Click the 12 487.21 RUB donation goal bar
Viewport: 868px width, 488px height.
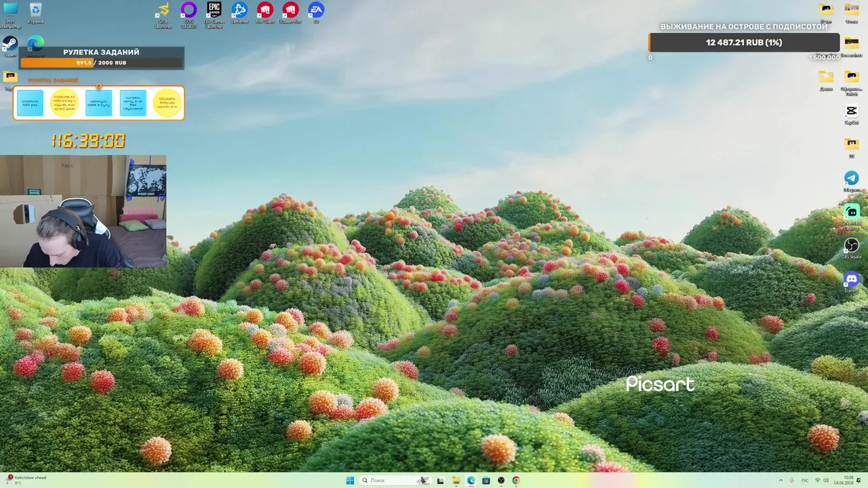744,42
